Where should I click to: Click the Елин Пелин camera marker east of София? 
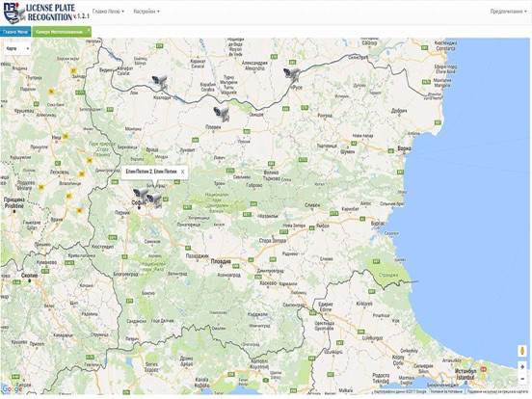(154, 199)
